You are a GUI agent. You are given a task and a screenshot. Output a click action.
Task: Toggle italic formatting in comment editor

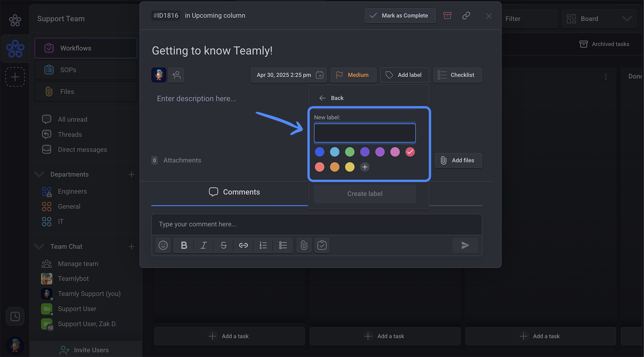click(x=204, y=245)
